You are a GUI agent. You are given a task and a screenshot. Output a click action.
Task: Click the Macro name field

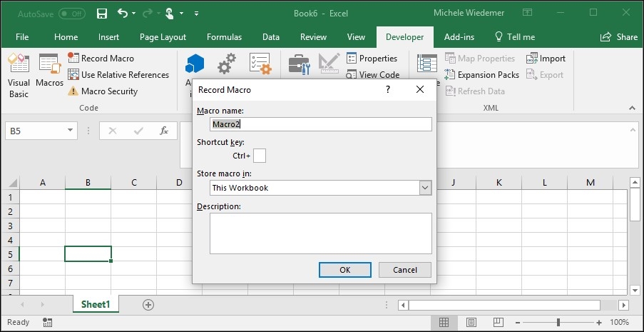(320, 124)
